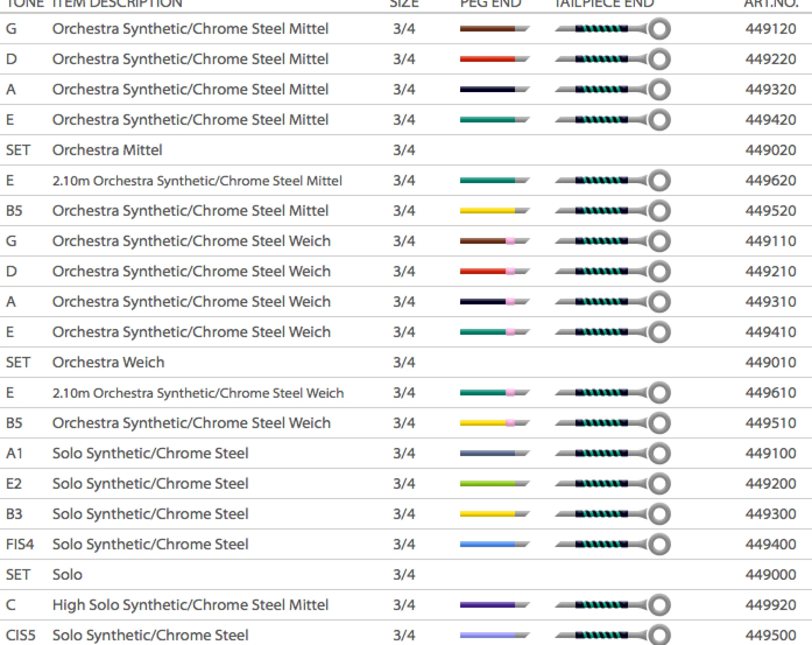Click the SET Orchestra Weich row description
812x645 pixels.
point(108,362)
